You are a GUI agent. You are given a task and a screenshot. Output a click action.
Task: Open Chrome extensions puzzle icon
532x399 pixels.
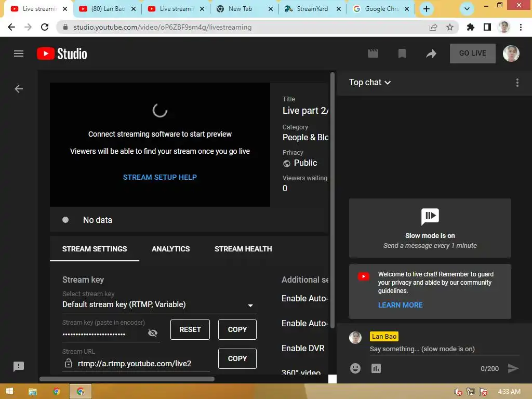pyautogui.click(x=470, y=27)
